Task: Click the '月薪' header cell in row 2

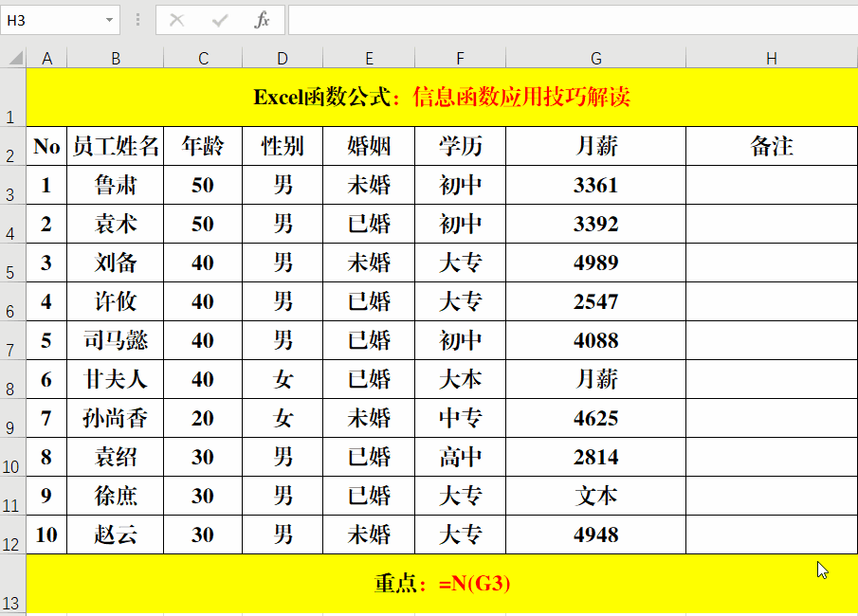Action: 596,146
